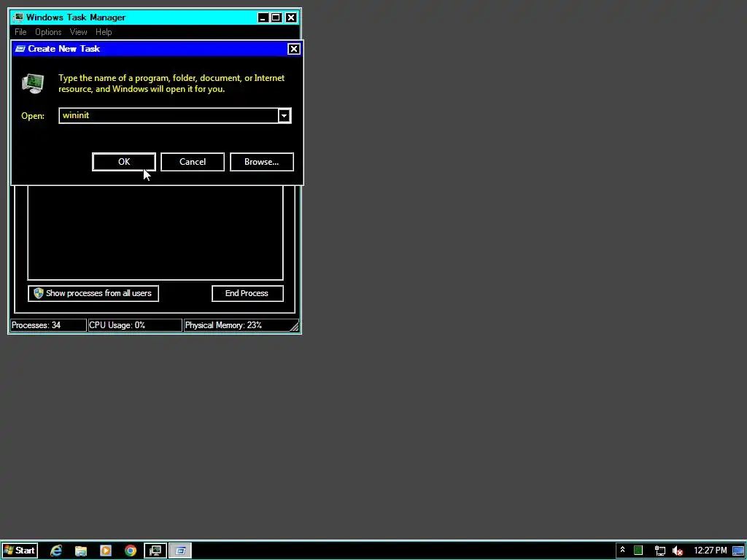Image resolution: width=747 pixels, height=560 pixels.
Task: Switch to Task Manager taskbar button
Action: [155, 551]
